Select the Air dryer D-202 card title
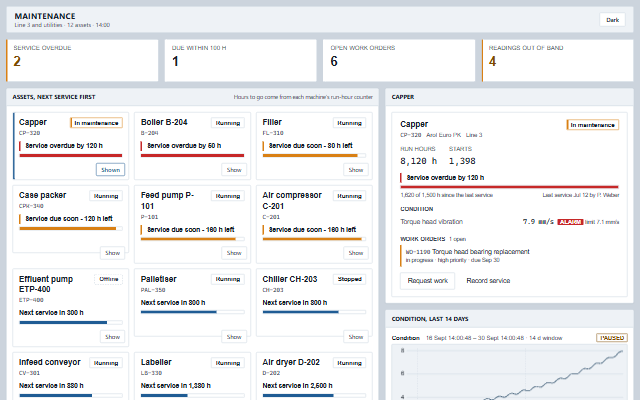The width and height of the screenshot is (640, 400). click(291, 362)
